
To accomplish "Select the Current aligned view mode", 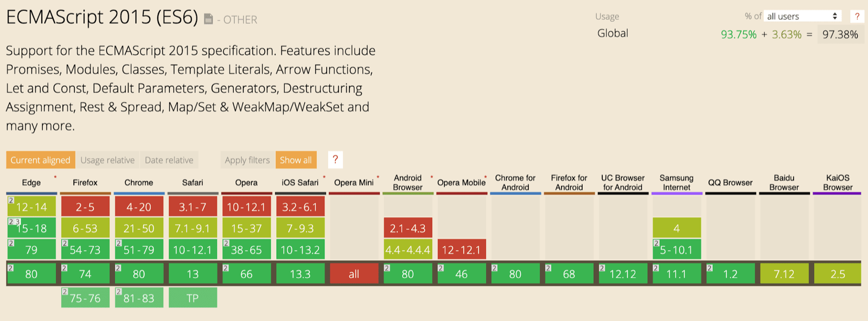I will point(40,160).
